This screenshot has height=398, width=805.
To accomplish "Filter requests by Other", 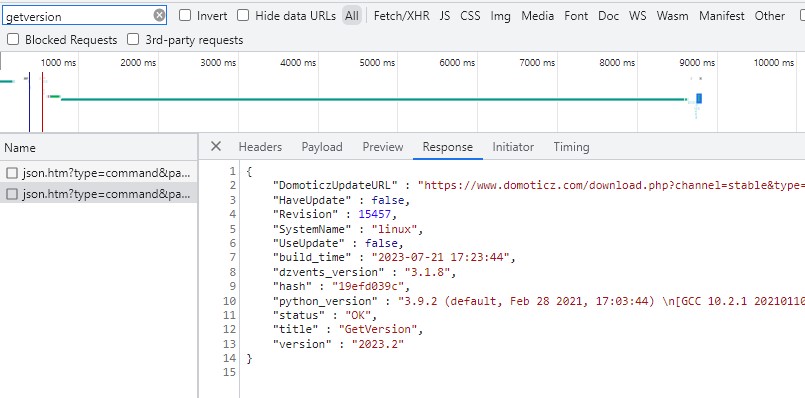I will click(770, 16).
